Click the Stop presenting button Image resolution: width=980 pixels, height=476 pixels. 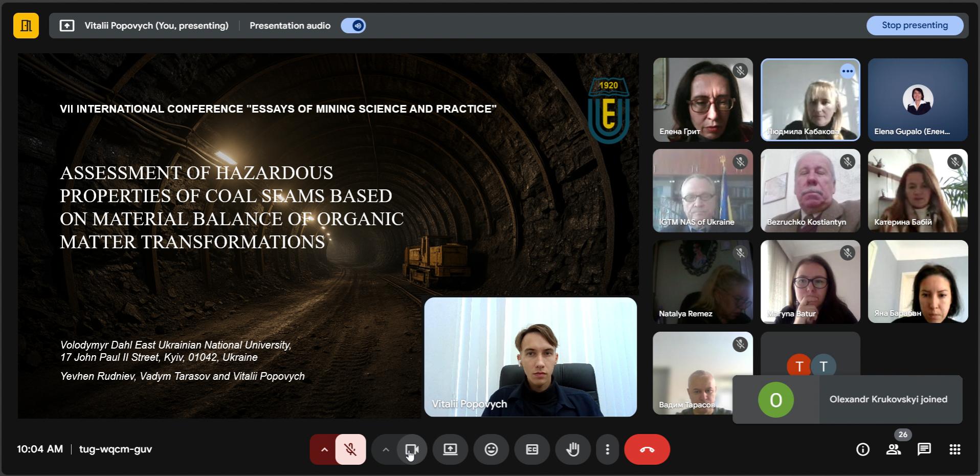915,26
